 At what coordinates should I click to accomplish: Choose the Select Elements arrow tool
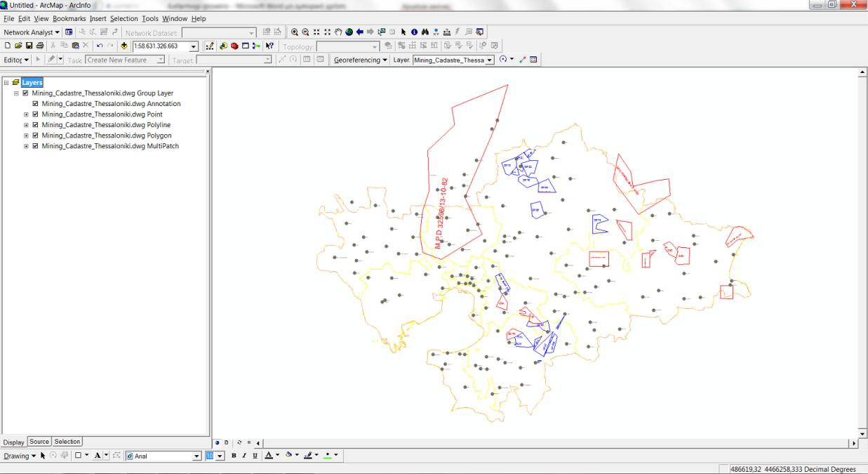coord(403,32)
